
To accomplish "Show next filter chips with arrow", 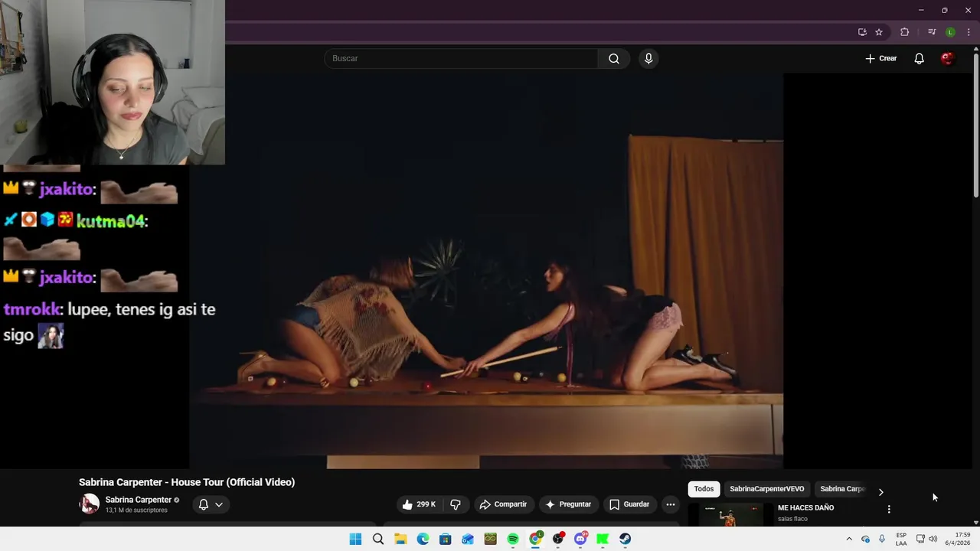I will pyautogui.click(x=880, y=492).
